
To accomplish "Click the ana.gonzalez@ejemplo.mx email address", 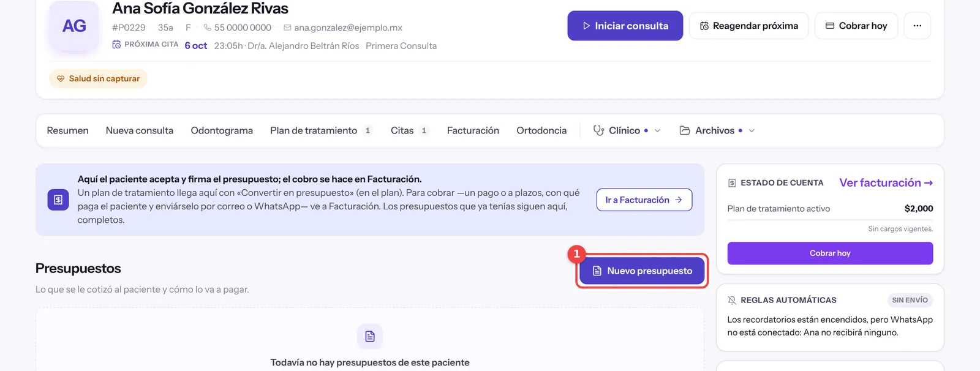I will point(348,28).
